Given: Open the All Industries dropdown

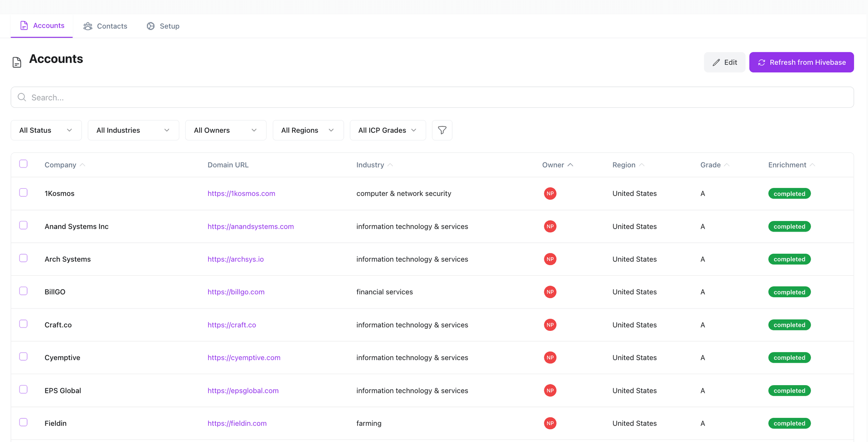Looking at the screenshot, I should [x=133, y=130].
